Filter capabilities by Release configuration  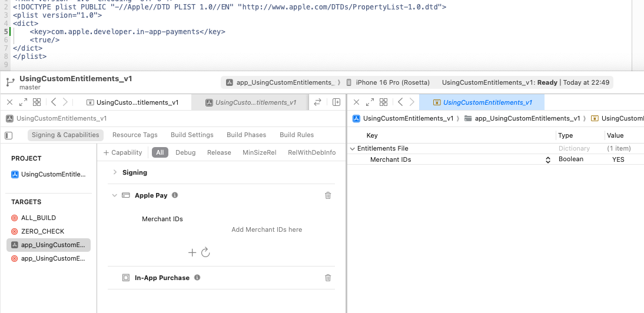coord(219,152)
